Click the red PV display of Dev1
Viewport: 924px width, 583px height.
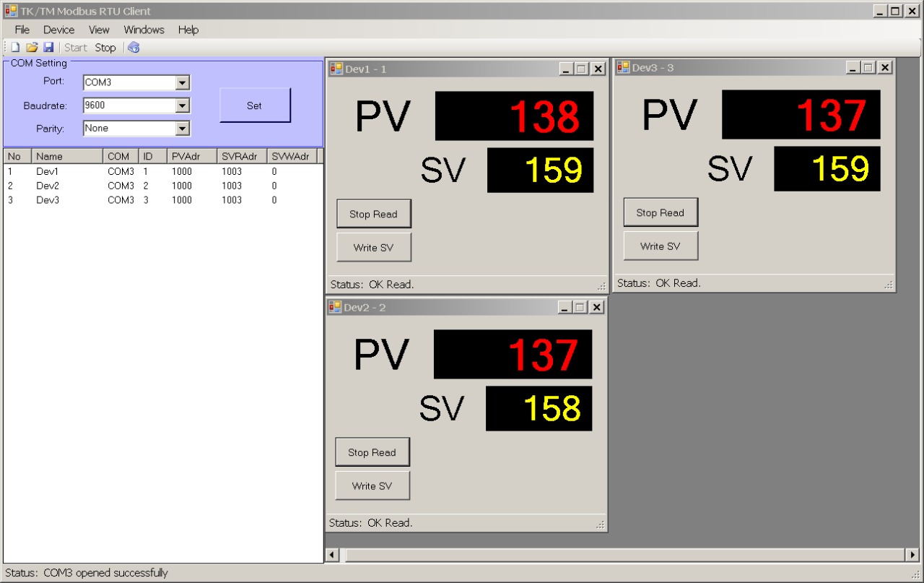coord(513,116)
